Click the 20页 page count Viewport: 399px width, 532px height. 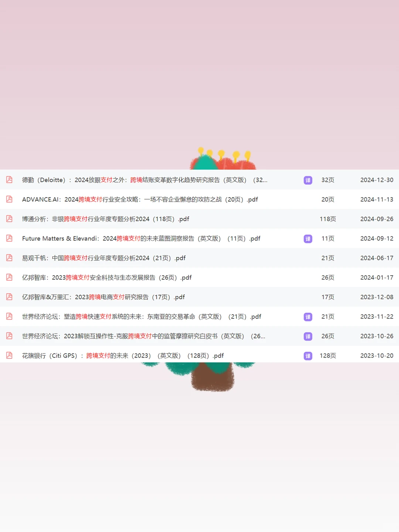[328, 199]
